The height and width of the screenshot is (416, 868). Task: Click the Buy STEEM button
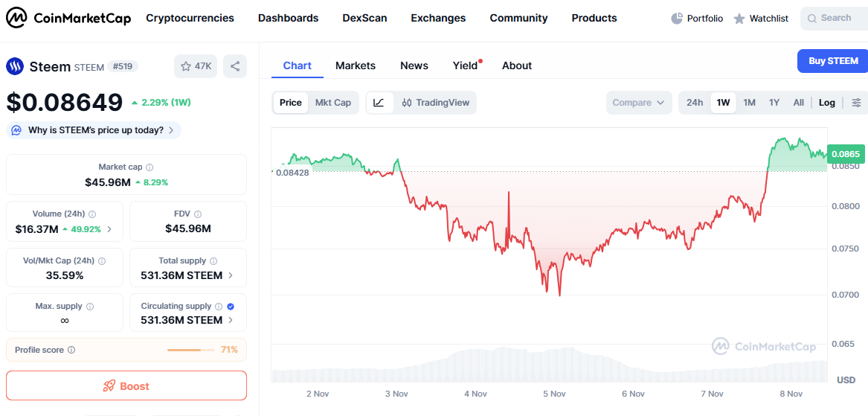tap(832, 61)
